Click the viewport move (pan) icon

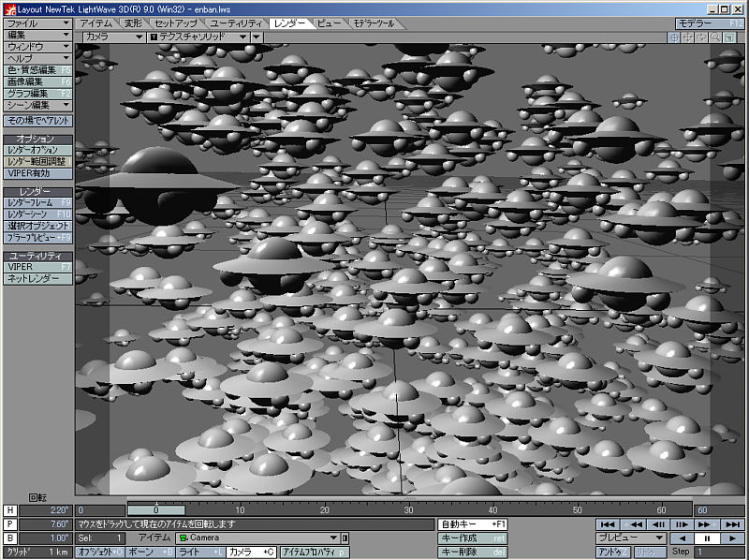click(x=687, y=37)
